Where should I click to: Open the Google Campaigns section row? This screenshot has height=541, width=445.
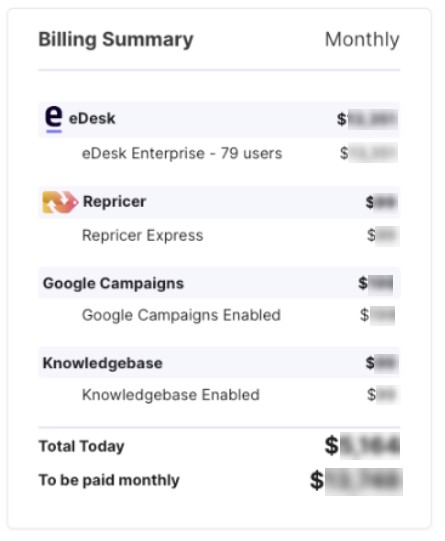pos(219,283)
